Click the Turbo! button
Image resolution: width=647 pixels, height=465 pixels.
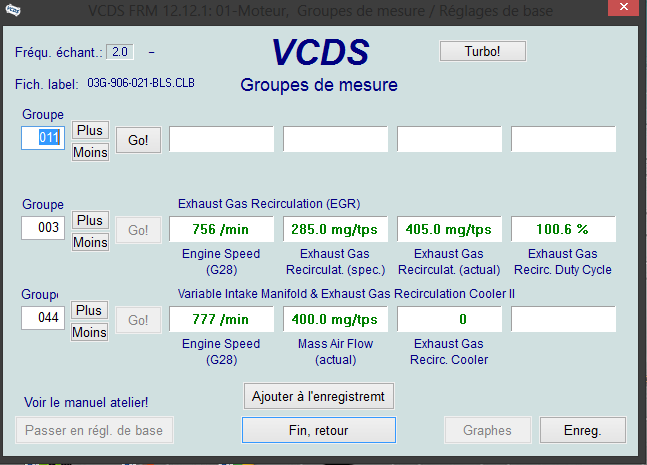(x=483, y=51)
